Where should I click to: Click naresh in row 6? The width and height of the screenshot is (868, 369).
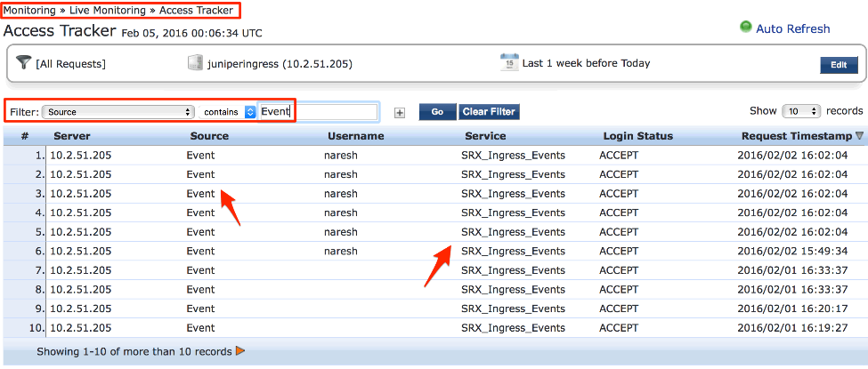(340, 251)
